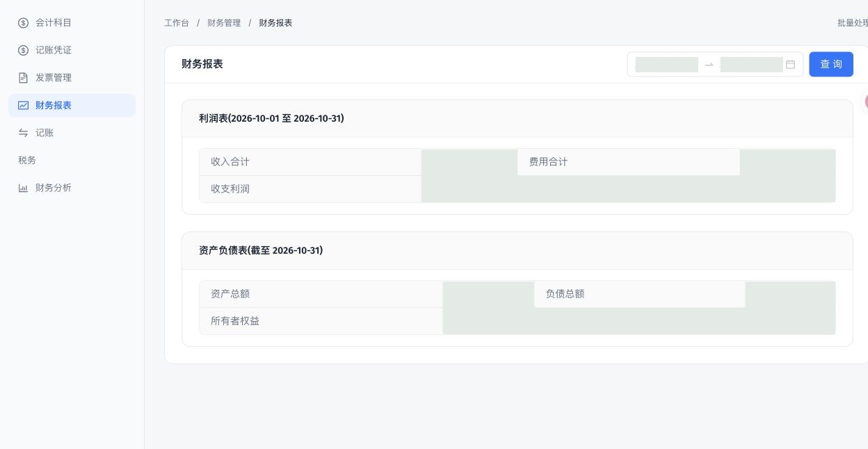Open the calendar icon in date range picker

[x=790, y=65]
